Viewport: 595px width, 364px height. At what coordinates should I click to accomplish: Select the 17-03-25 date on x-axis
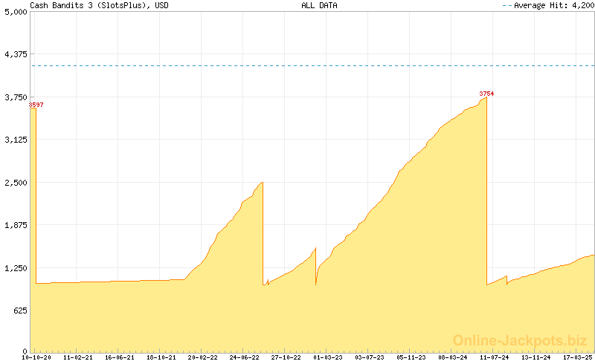(577, 358)
